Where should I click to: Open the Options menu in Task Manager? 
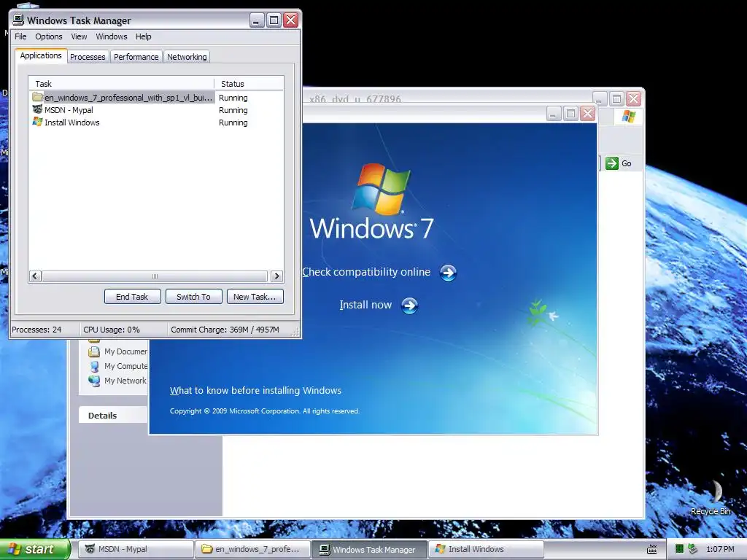tap(49, 36)
